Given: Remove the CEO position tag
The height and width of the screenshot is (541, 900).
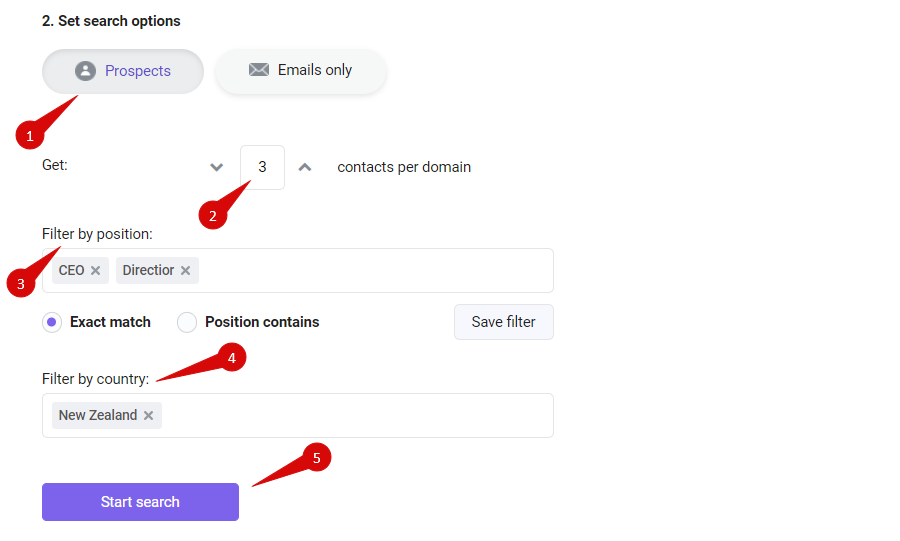Looking at the screenshot, I should pyautogui.click(x=96, y=270).
